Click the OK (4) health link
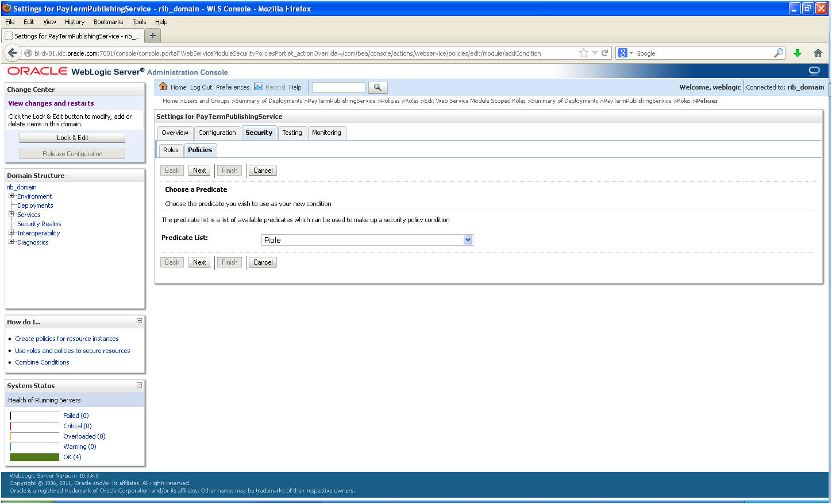The height and width of the screenshot is (504, 832). coord(72,457)
